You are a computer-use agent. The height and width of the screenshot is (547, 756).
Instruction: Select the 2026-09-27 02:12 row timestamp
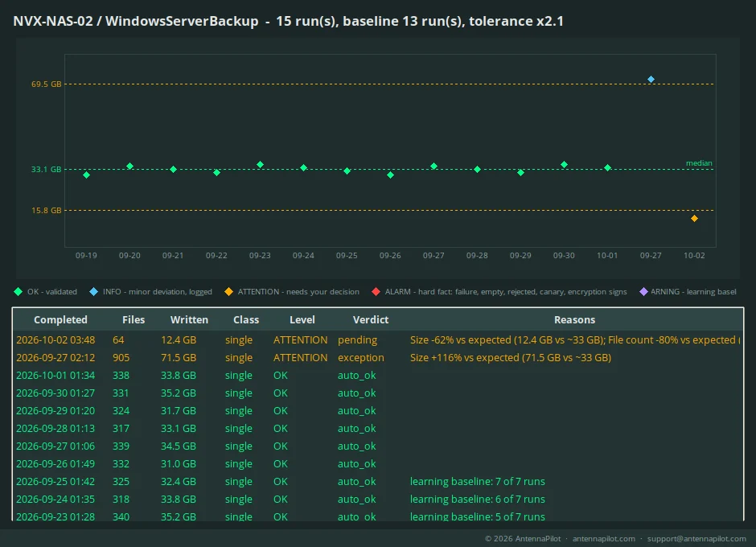click(x=55, y=358)
